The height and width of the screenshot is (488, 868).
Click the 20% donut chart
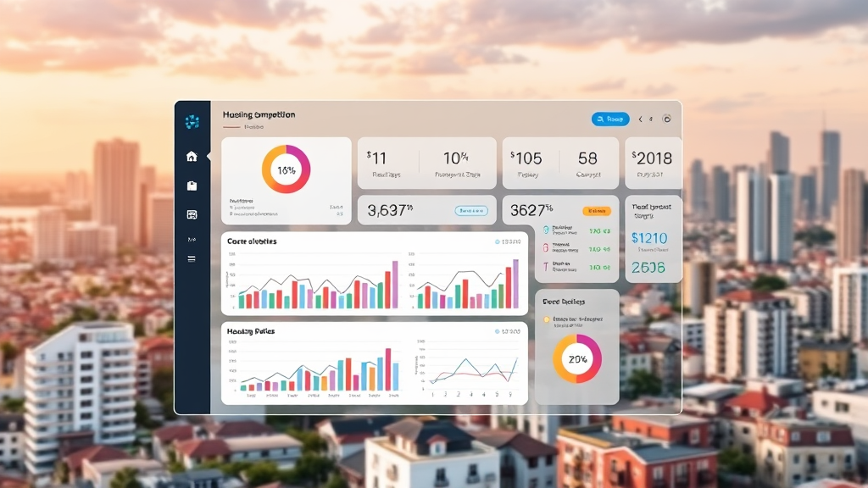[x=577, y=358]
